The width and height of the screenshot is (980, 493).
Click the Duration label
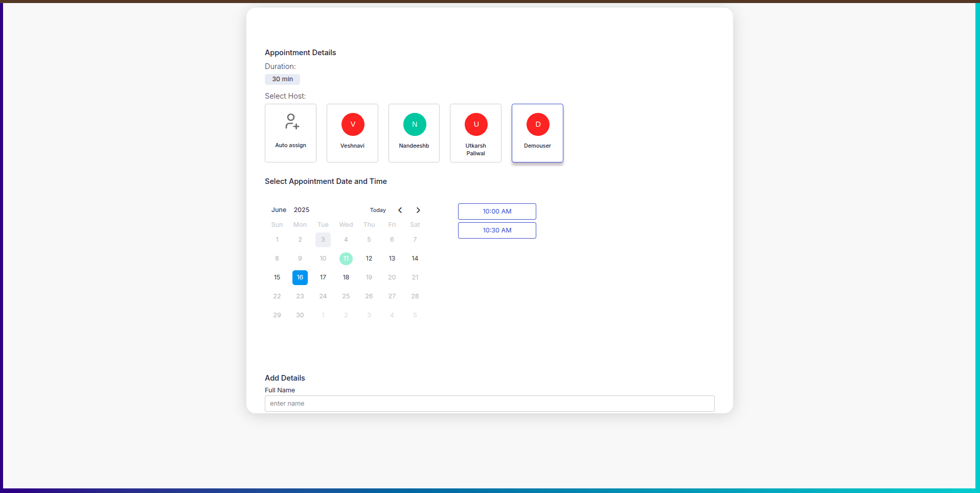point(280,66)
